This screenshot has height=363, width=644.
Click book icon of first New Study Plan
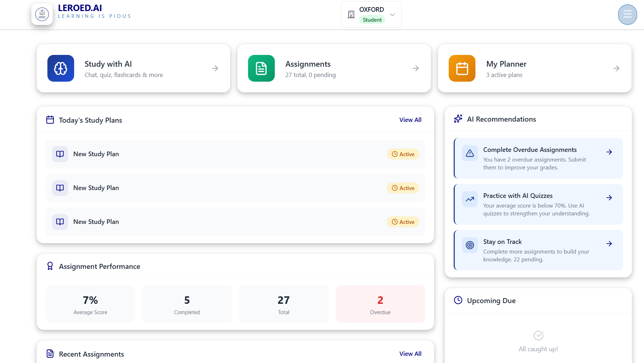(x=60, y=154)
